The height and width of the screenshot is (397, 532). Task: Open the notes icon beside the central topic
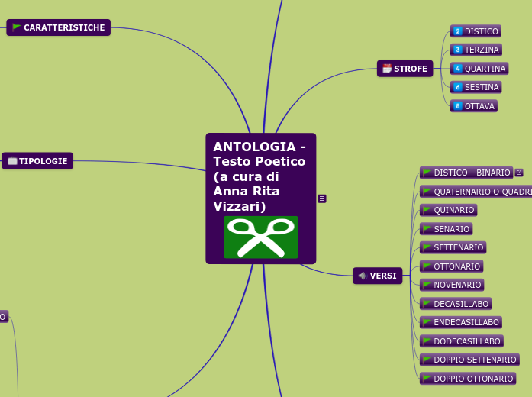coord(322,198)
